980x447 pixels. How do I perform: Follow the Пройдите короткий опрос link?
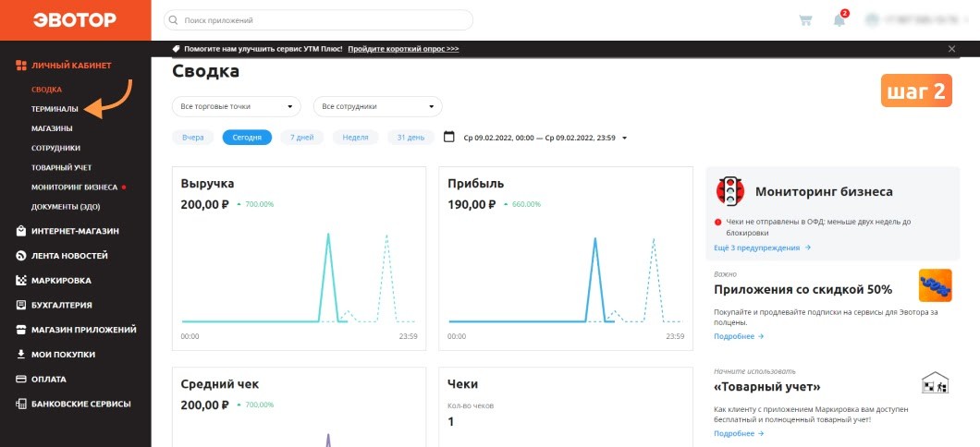403,49
